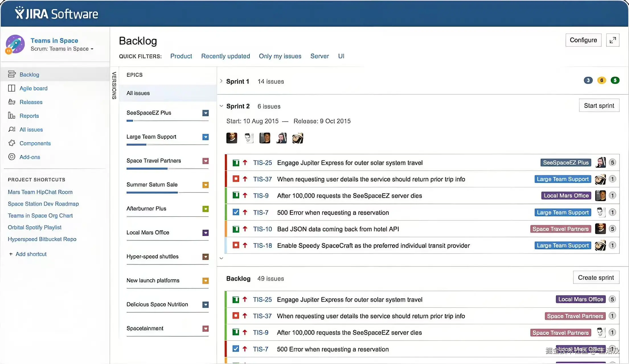This screenshot has width=629, height=364.
Task: Open Agile board via its icon
Action: pos(12,88)
